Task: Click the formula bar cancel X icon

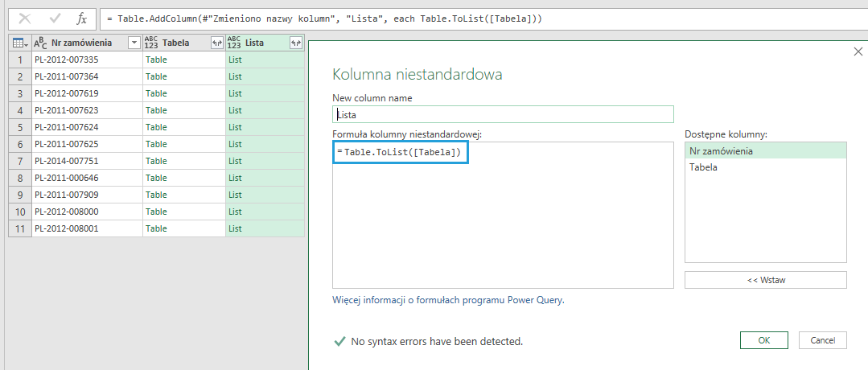Action: pos(25,18)
